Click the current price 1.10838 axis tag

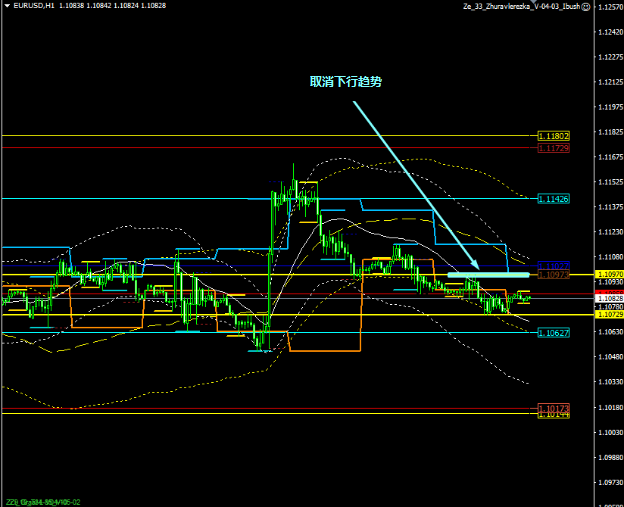point(608,298)
